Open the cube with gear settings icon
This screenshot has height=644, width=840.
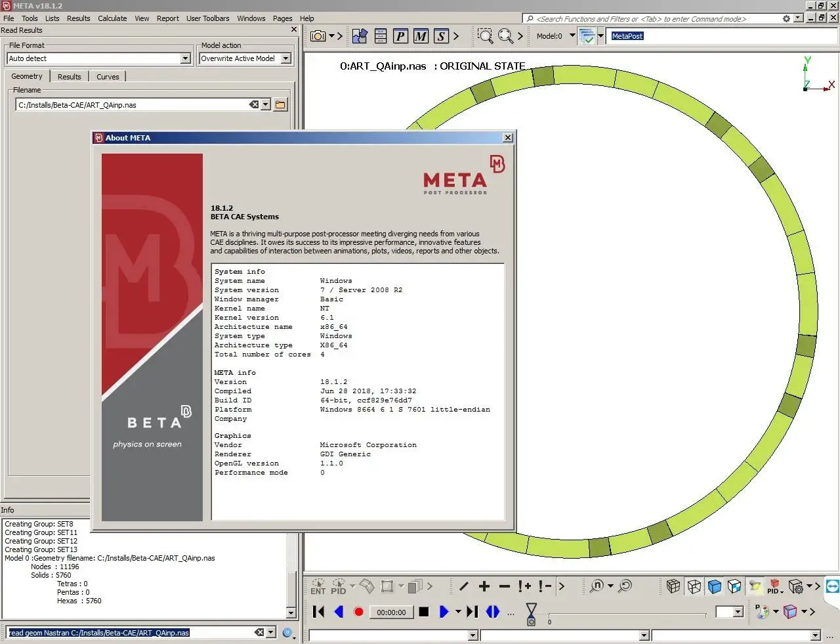[796, 586]
